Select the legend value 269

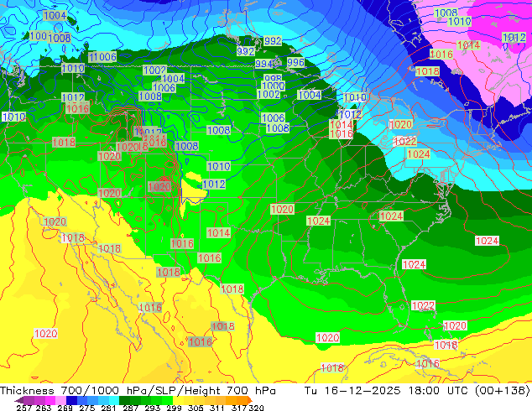[x=65, y=408]
